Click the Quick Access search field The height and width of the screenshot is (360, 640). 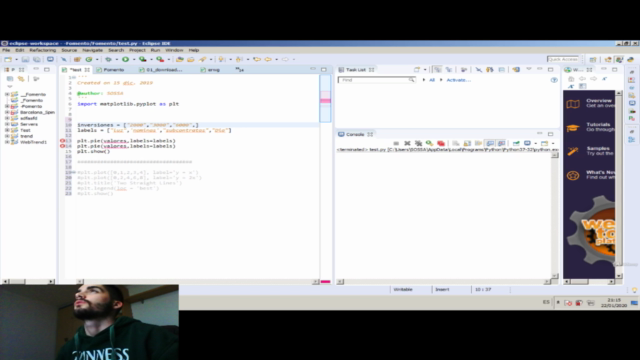[x=563, y=60]
